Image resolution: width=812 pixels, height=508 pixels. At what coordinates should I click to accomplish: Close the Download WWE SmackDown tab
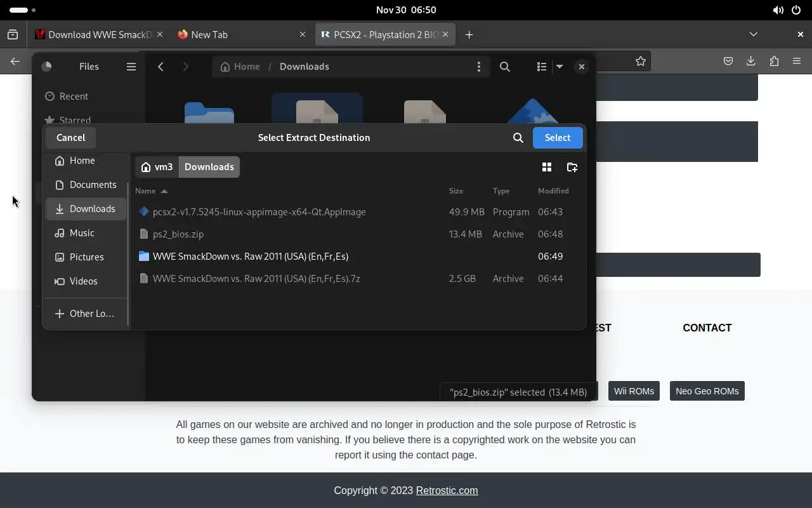(x=160, y=35)
